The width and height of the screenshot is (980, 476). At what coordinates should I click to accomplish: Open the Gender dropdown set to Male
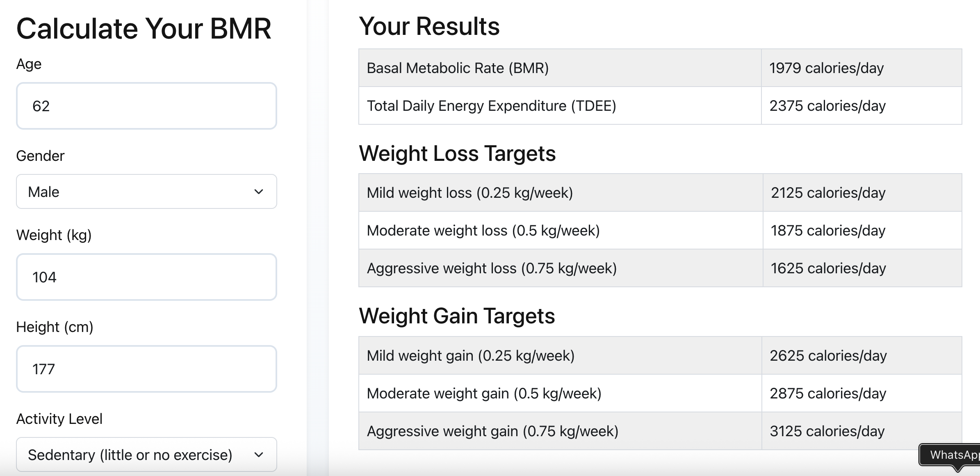[146, 192]
